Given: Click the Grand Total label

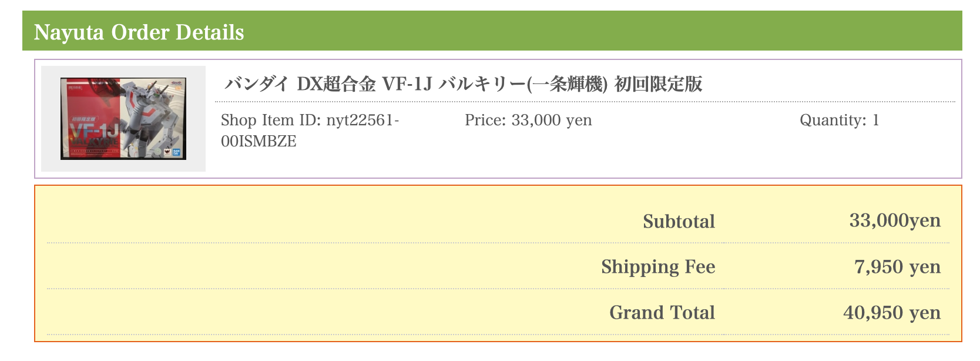Looking at the screenshot, I should (x=662, y=312).
